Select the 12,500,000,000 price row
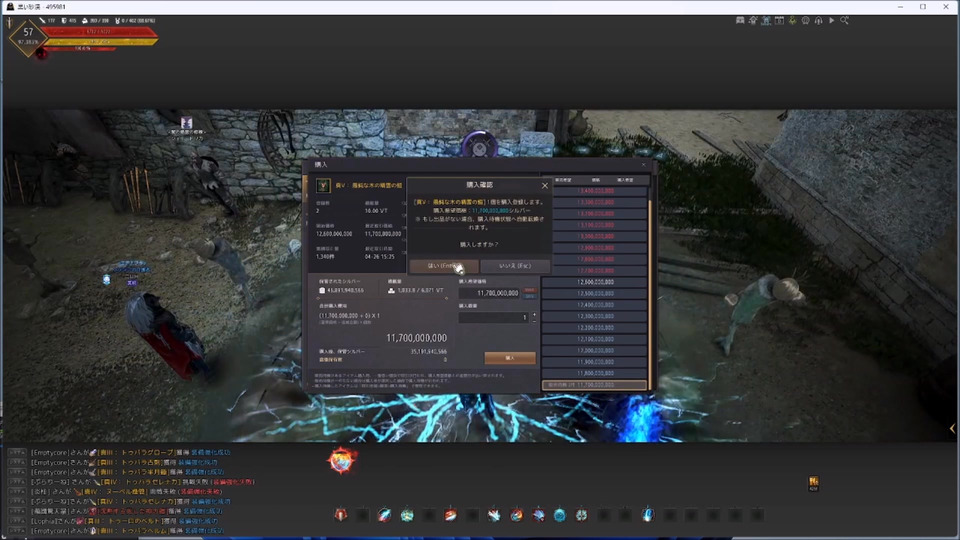 (x=595, y=293)
